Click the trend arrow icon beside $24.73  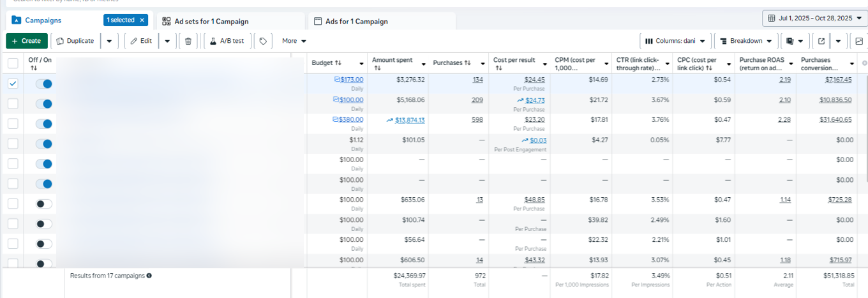pos(520,100)
